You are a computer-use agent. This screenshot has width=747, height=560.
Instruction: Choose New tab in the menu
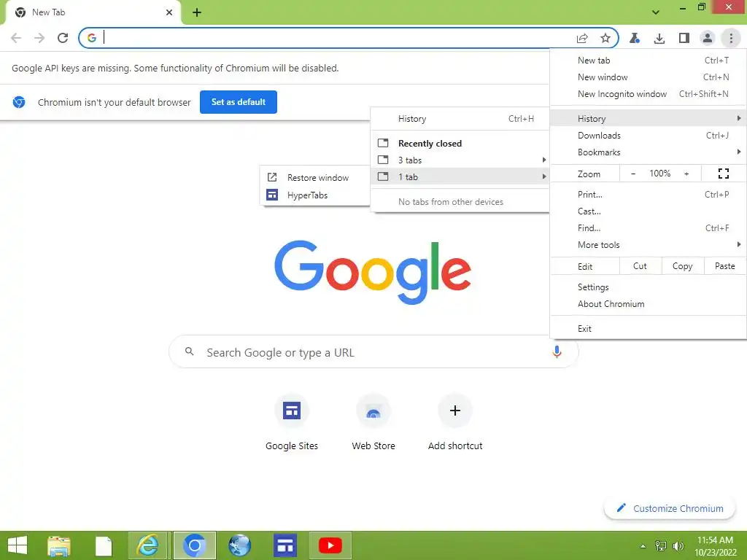(648, 61)
